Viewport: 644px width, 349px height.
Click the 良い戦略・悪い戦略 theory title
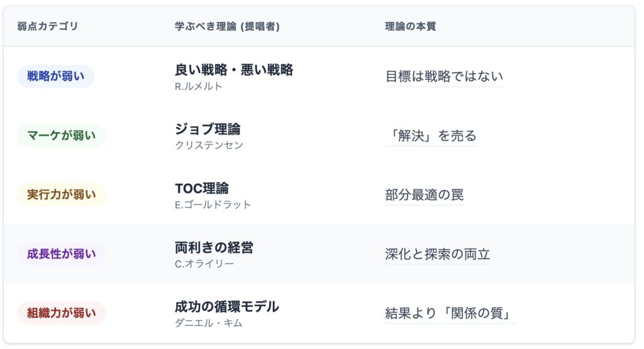[x=234, y=70]
